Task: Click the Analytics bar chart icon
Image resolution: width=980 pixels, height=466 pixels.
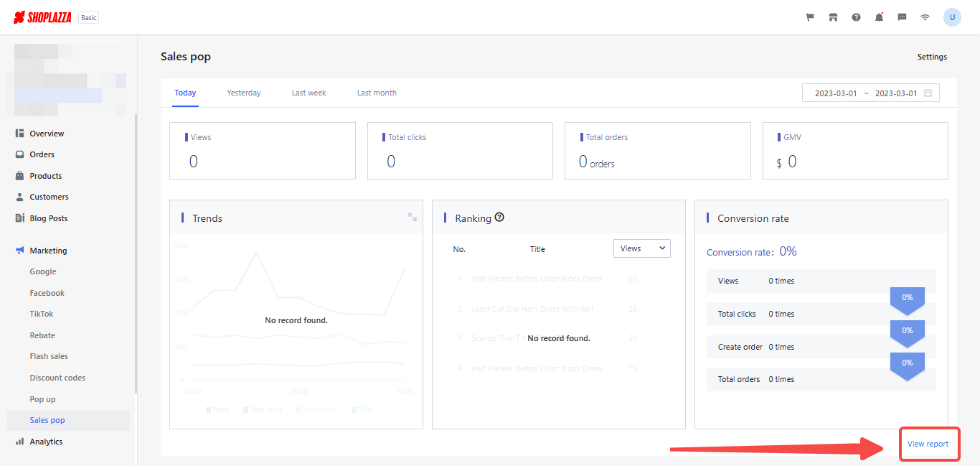Action: click(20, 442)
